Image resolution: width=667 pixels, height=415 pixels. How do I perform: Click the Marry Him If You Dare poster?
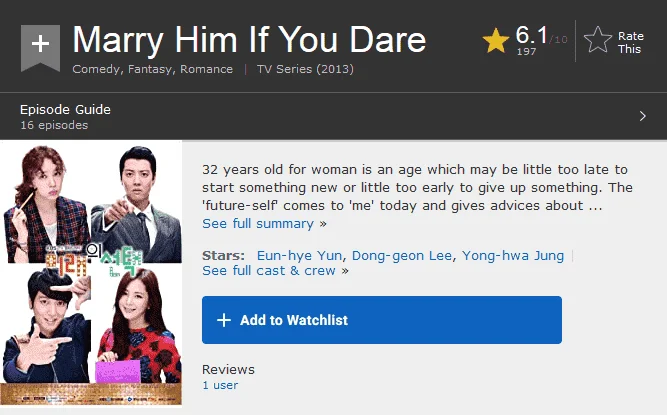click(91, 274)
